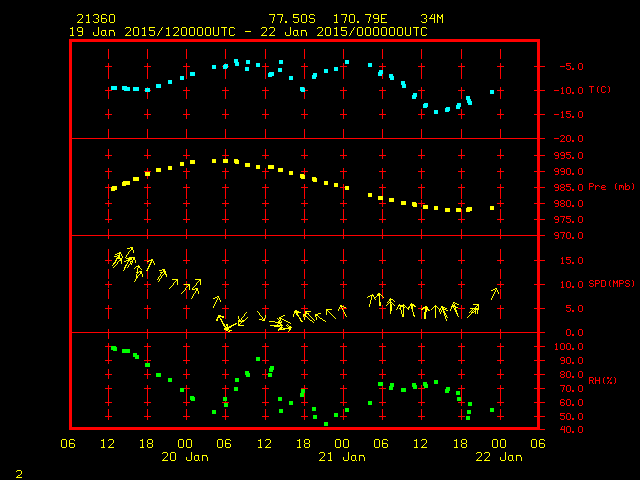Click the elevation text 34M

[432, 19]
